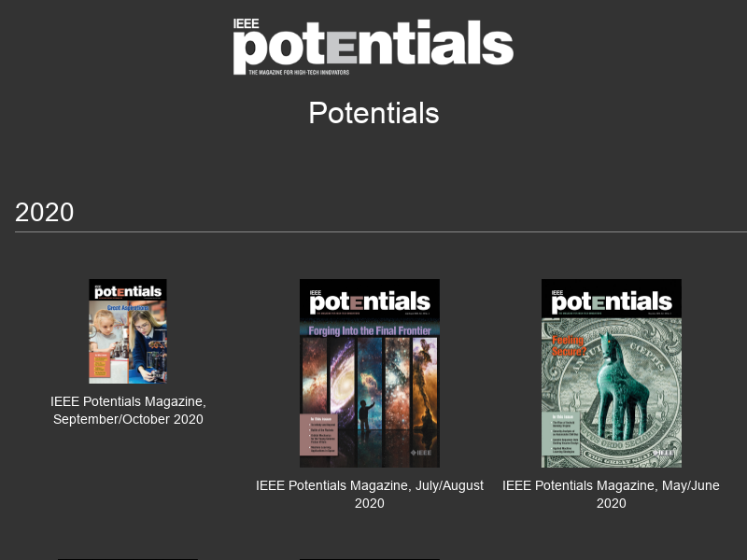Click the potentials masthead on May/June cover
This screenshot has height=560, width=747.
click(x=612, y=301)
